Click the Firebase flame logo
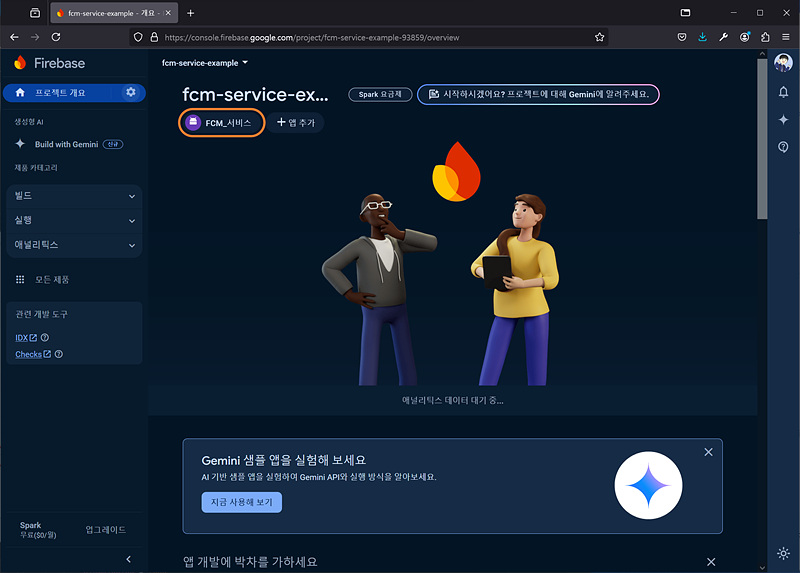The width and height of the screenshot is (800, 573). click(20, 63)
